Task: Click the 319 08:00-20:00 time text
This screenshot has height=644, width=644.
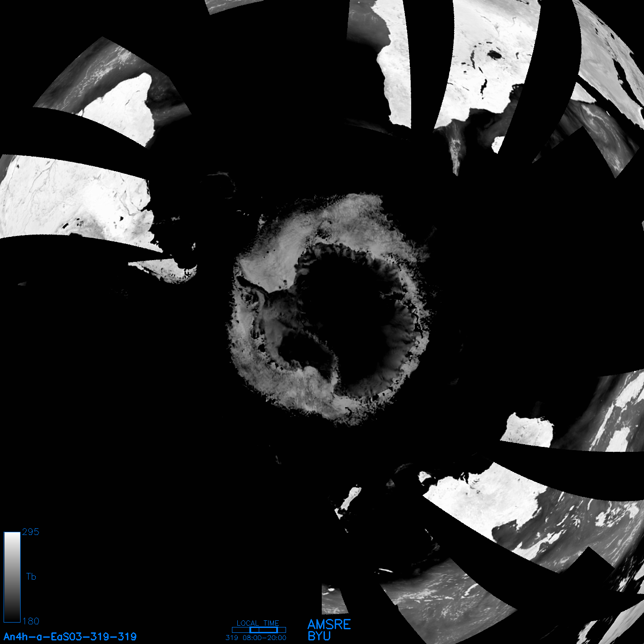Action: coord(256,638)
